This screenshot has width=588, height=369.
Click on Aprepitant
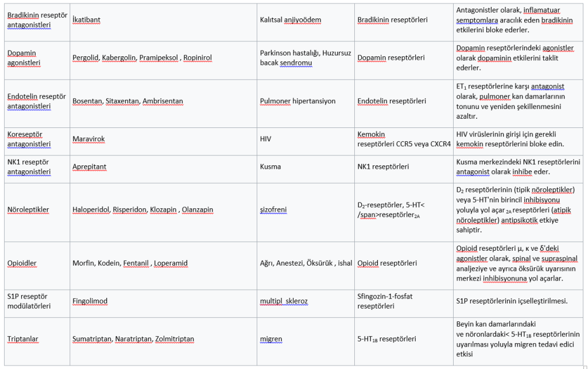(89, 166)
